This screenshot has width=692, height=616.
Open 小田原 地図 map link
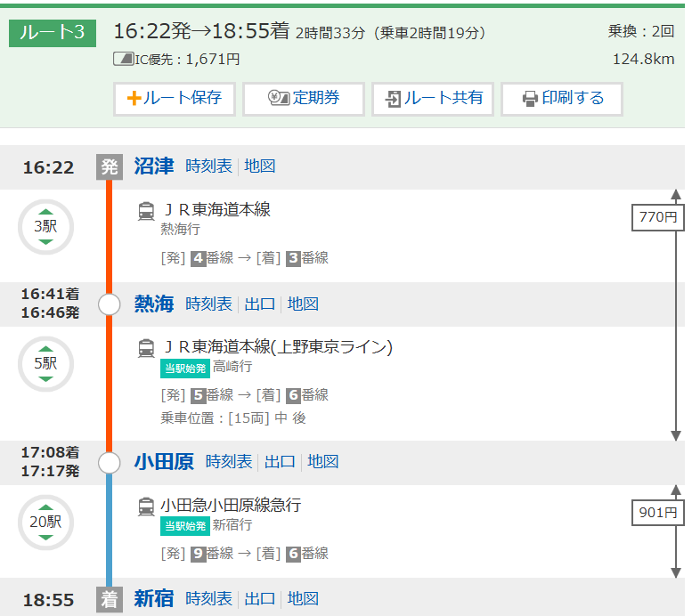tap(323, 462)
